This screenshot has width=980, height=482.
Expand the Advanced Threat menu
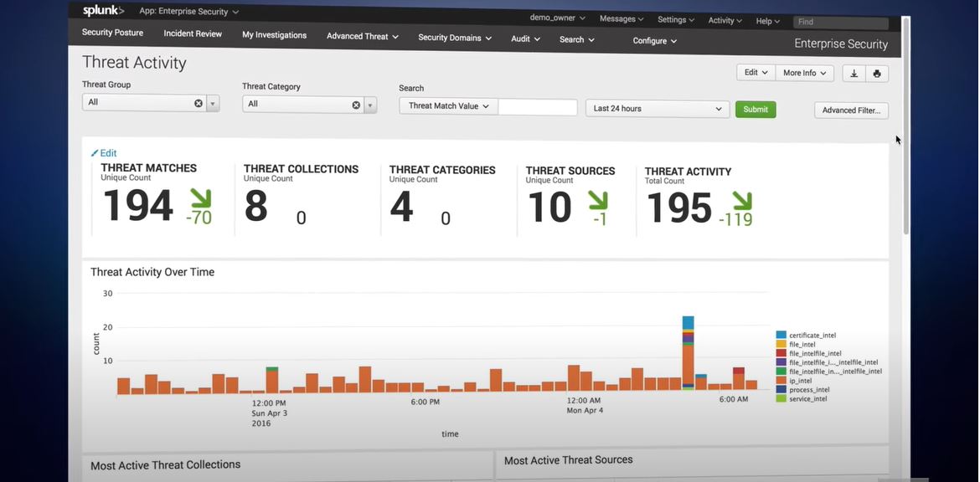(363, 36)
